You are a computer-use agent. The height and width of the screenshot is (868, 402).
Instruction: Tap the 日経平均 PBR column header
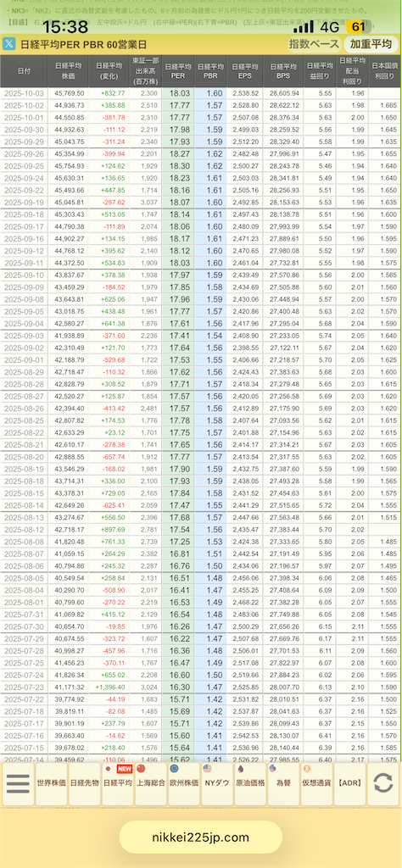click(x=210, y=71)
